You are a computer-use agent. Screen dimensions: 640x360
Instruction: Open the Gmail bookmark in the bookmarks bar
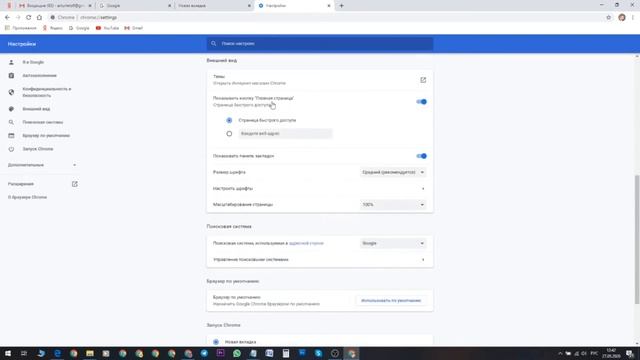(x=133, y=28)
